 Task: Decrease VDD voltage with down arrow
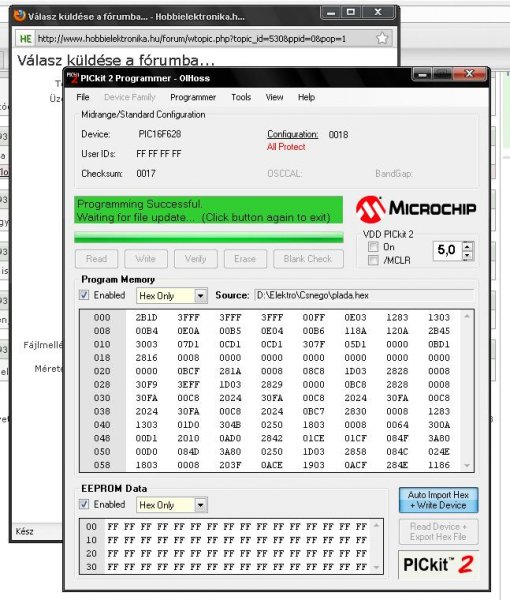click(467, 255)
